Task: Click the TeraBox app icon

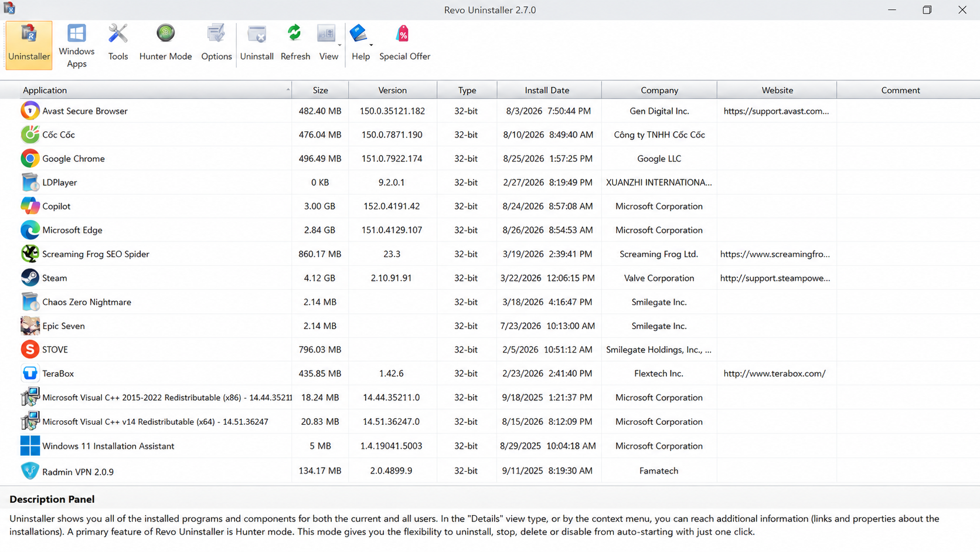Action: pyautogui.click(x=30, y=373)
